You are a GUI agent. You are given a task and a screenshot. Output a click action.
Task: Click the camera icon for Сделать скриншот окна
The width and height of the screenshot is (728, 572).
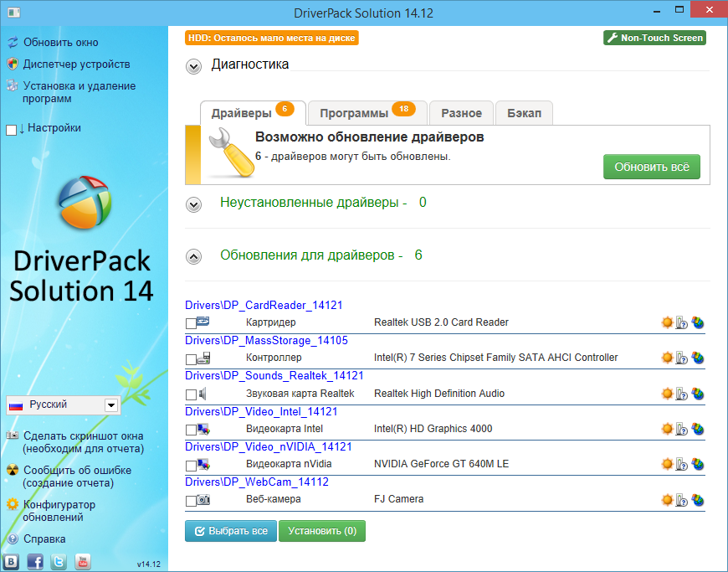(x=12, y=435)
